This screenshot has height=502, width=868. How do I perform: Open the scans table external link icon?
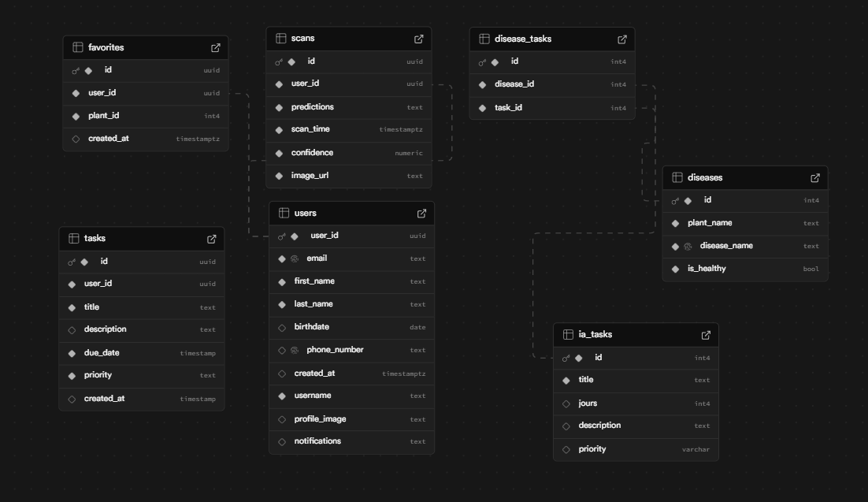tap(419, 39)
